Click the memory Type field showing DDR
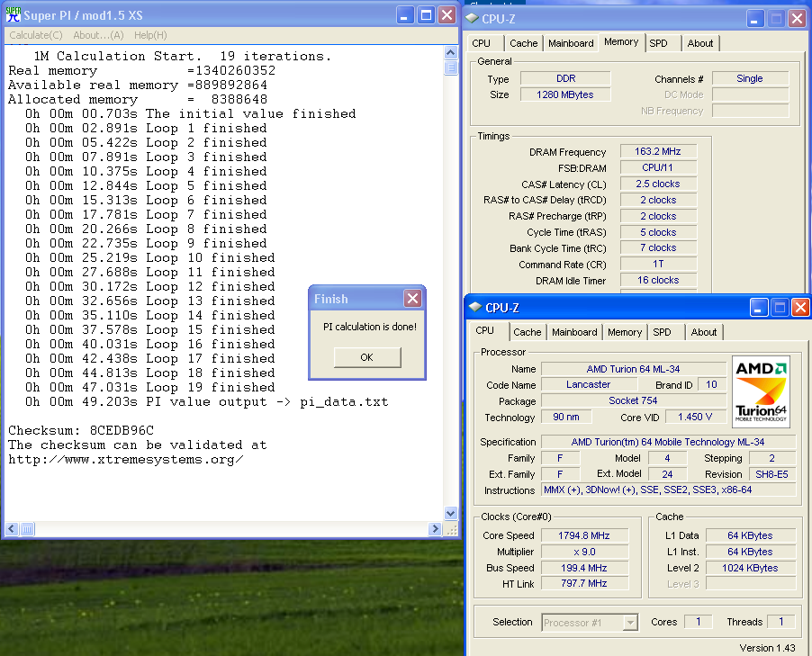812x656 pixels. click(565, 78)
